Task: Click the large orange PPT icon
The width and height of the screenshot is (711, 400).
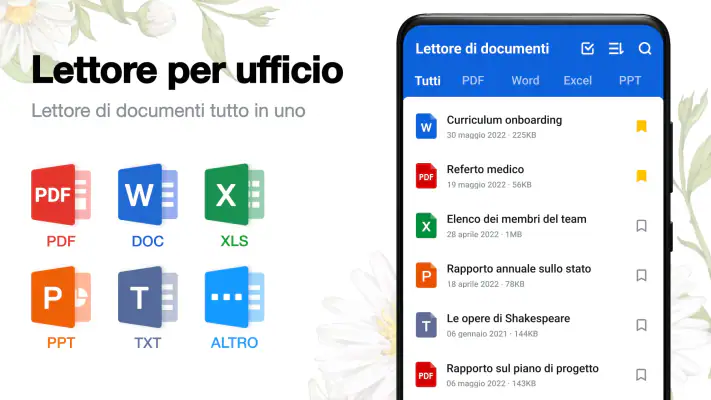Action: coord(61,297)
